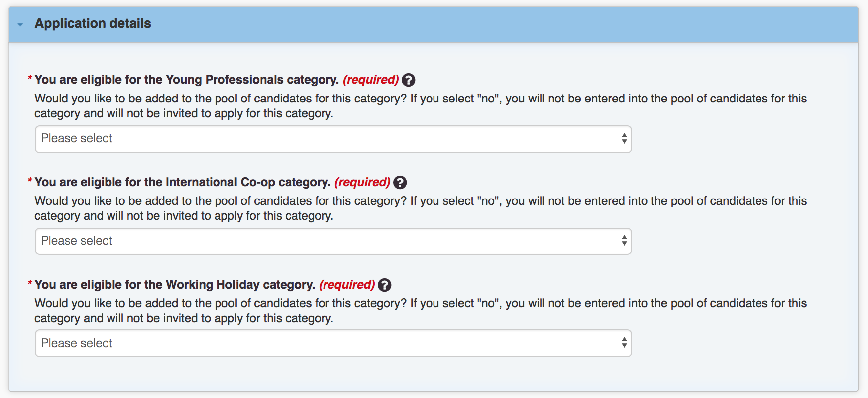Click the Application details header title
This screenshot has width=868, height=398.
click(93, 23)
